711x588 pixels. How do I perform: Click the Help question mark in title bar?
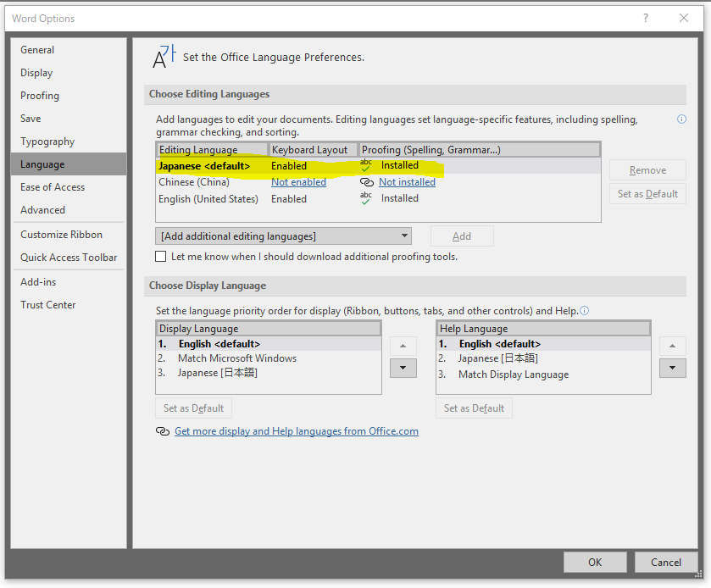(646, 18)
